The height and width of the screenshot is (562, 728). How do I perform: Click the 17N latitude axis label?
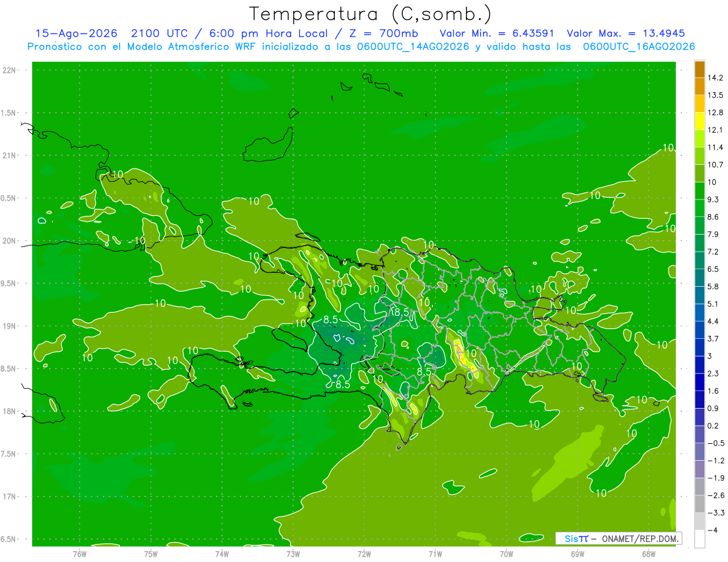click(10, 497)
